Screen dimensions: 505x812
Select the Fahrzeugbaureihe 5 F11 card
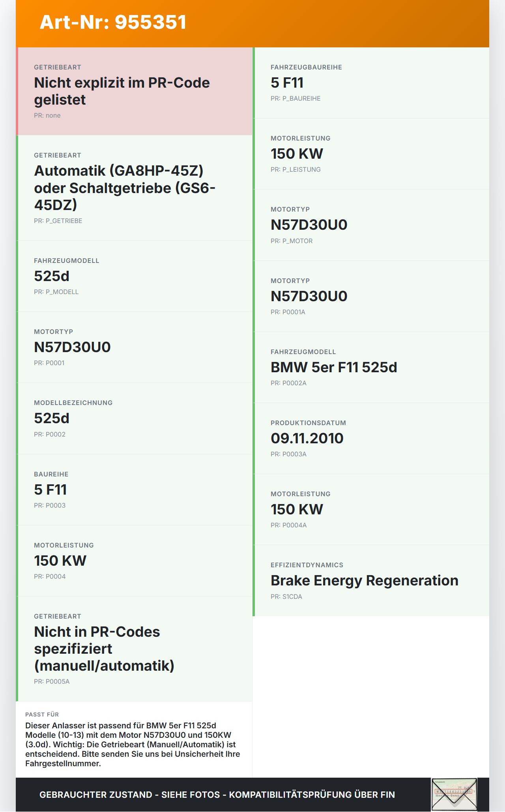point(371,83)
